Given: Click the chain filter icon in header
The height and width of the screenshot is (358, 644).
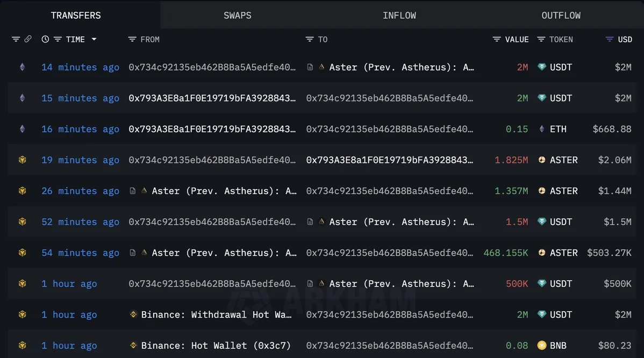Looking at the screenshot, I should (16, 39).
